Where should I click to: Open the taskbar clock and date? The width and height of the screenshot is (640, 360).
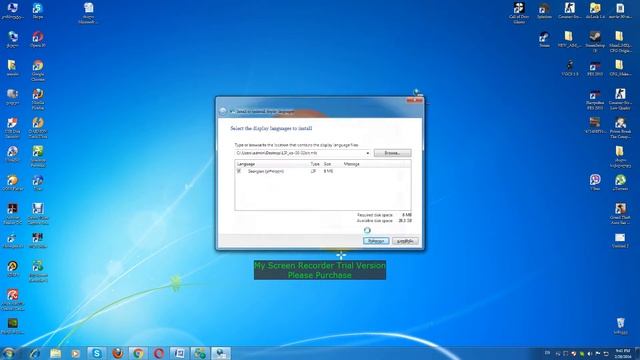tap(622, 353)
